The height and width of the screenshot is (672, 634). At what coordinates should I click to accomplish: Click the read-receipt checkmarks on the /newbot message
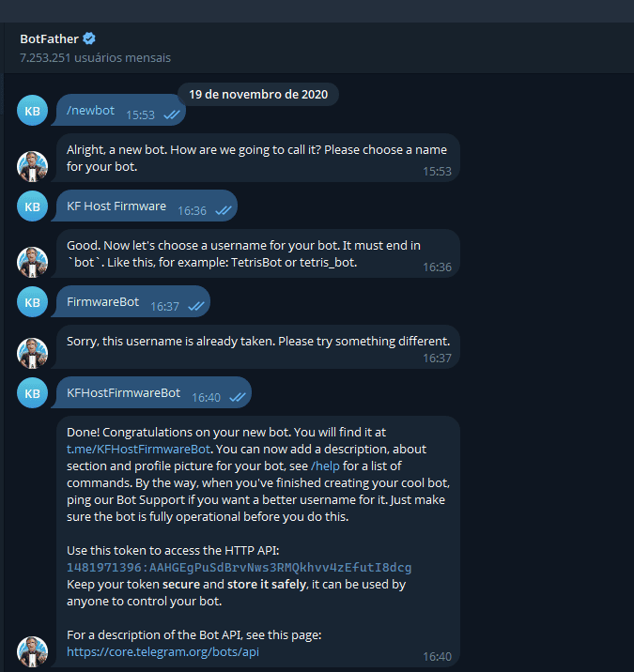[x=171, y=115]
